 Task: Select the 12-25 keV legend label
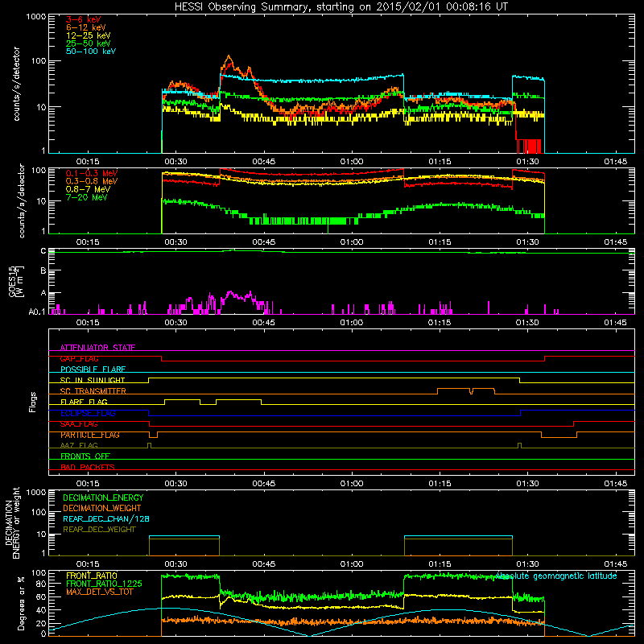(88, 35)
